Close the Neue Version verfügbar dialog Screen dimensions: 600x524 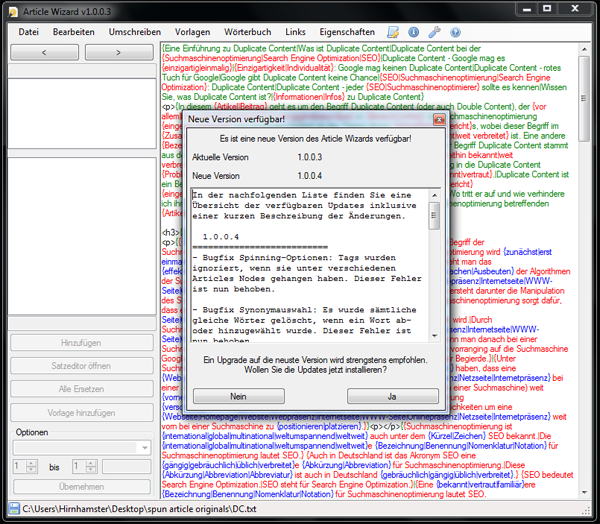pyautogui.click(x=439, y=120)
